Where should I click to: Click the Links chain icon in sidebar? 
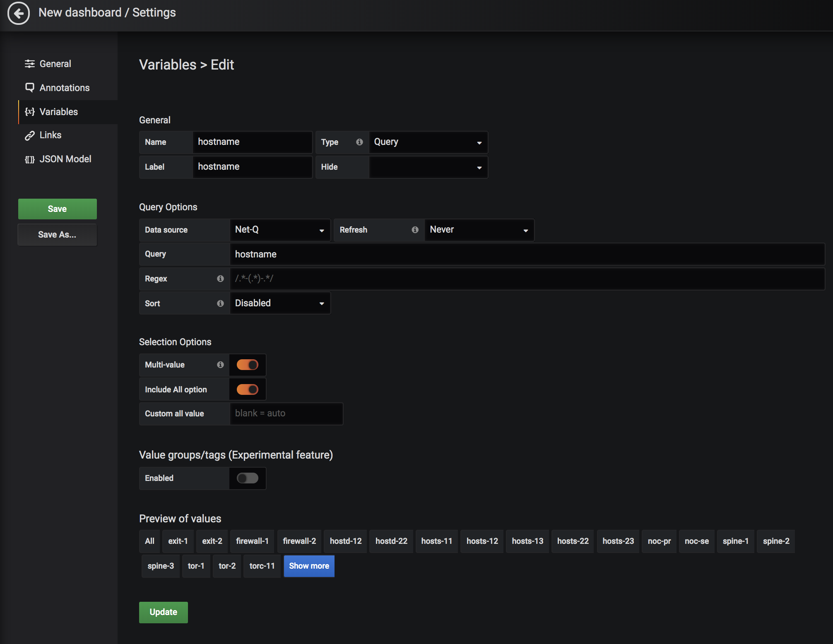point(29,135)
